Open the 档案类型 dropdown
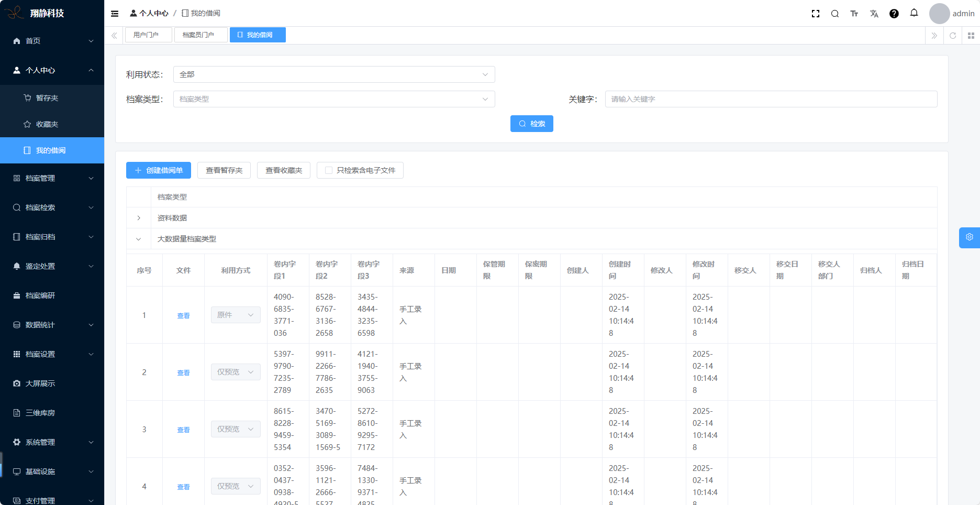The width and height of the screenshot is (980, 505). click(333, 99)
